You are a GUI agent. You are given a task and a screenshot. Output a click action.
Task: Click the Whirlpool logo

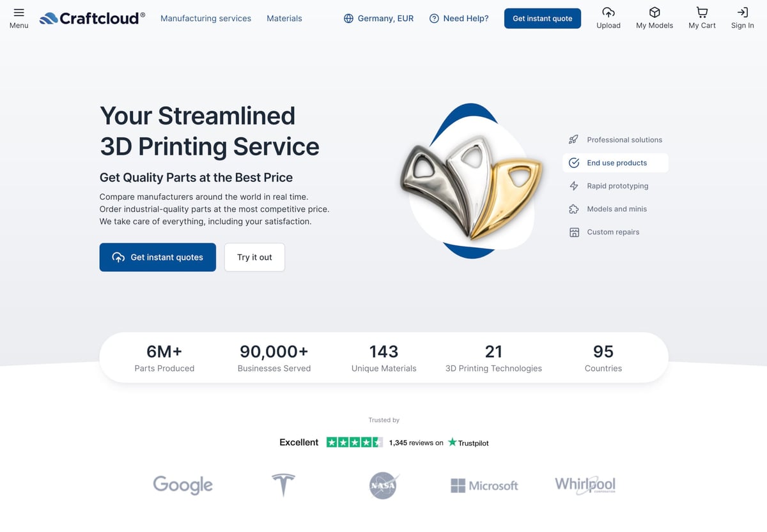585,484
